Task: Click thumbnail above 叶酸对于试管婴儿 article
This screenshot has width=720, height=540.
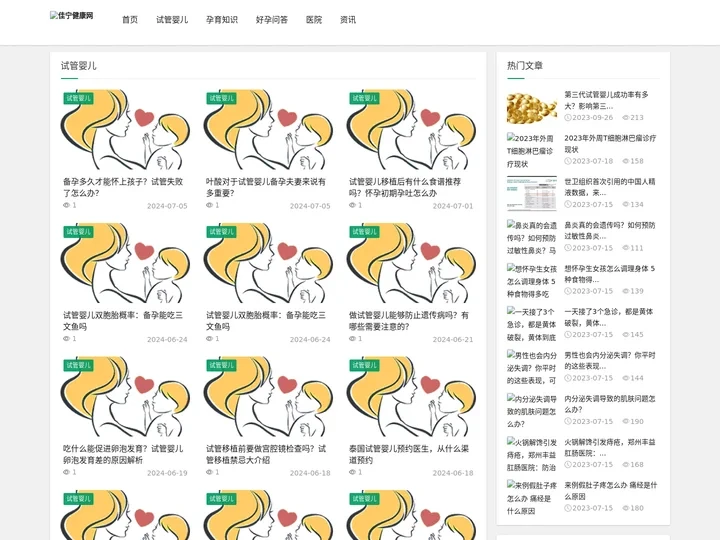Action: [268, 129]
